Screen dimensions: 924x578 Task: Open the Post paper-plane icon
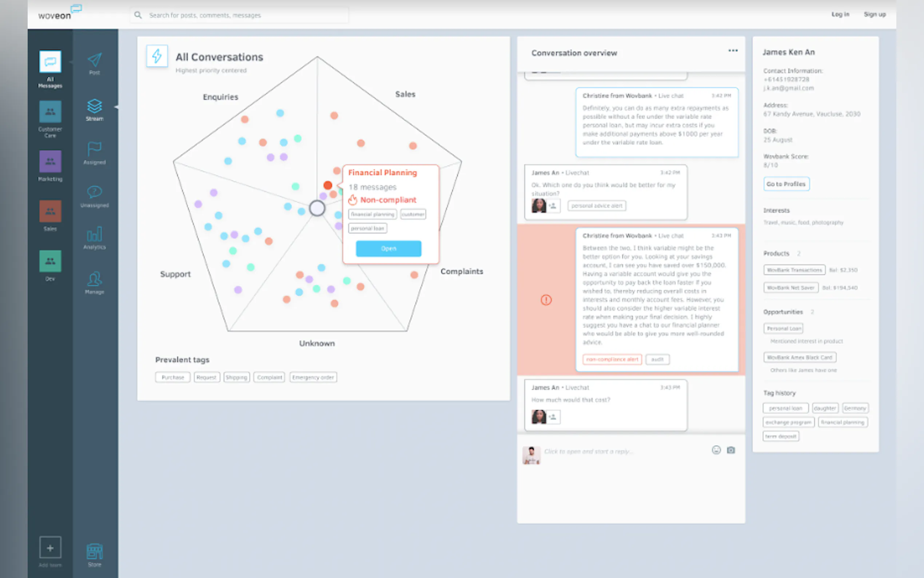click(x=94, y=60)
